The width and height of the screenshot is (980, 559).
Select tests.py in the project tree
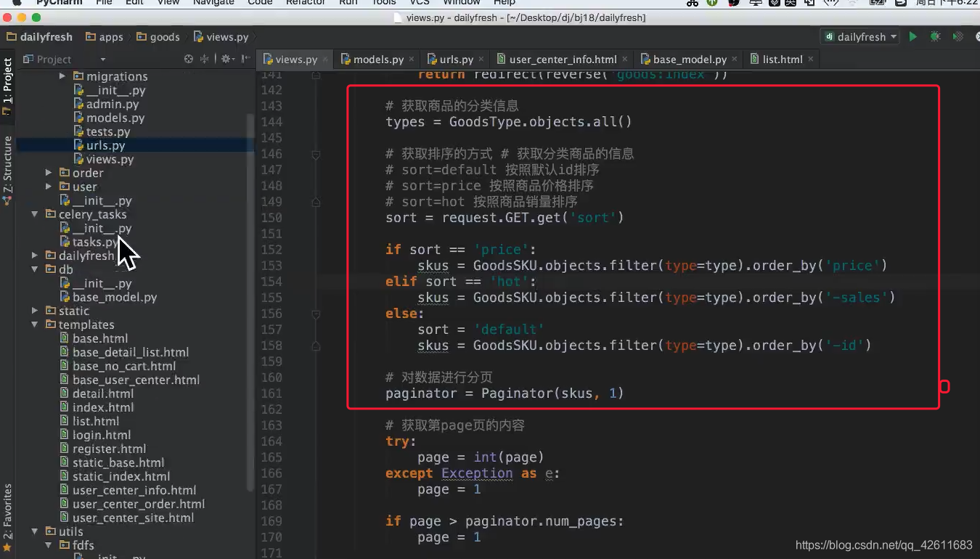pos(102,131)
